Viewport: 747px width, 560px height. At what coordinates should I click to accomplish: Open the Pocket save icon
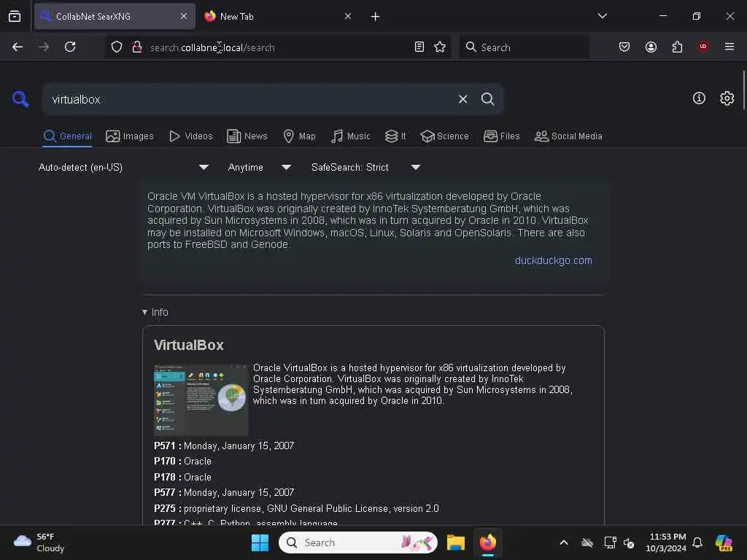[624, 47]
